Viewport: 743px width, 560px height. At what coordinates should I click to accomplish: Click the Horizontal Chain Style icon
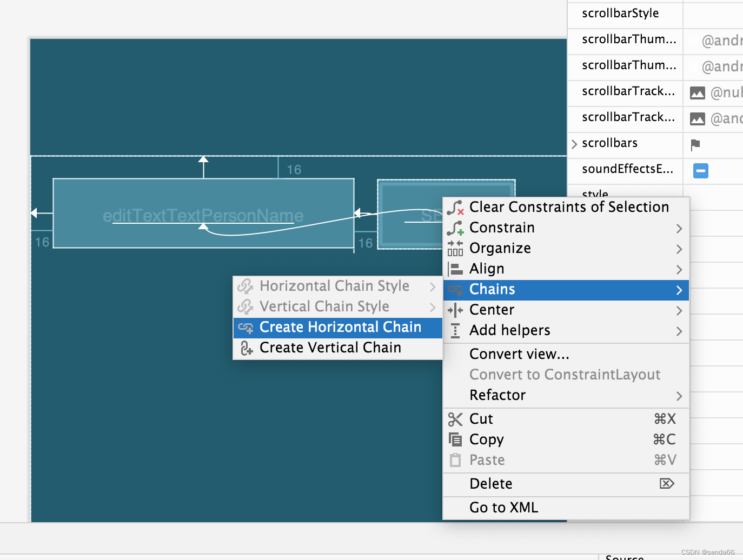[x=246, y=286]
